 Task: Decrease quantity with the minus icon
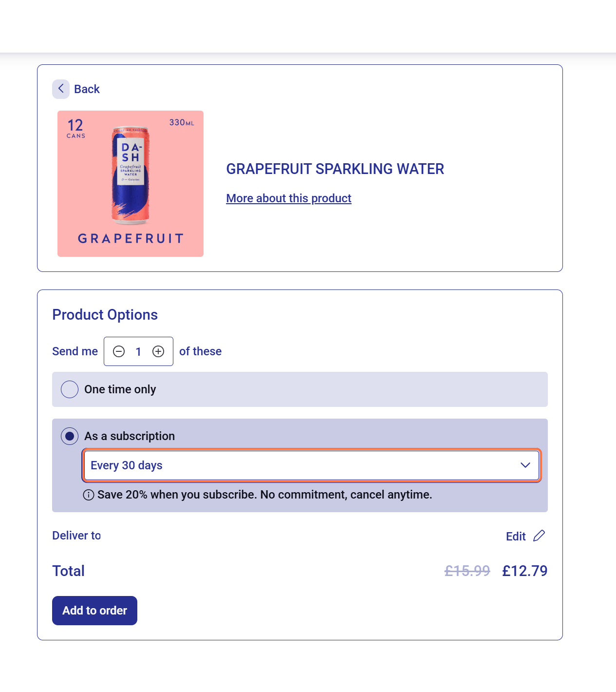(x=119, y=351)
